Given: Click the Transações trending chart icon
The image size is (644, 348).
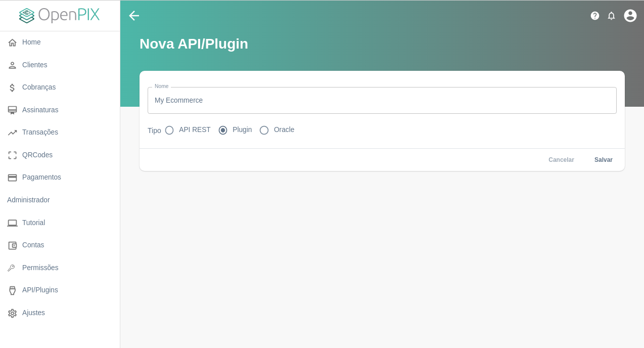Looking at the screenshot, I should click(12, 133).
